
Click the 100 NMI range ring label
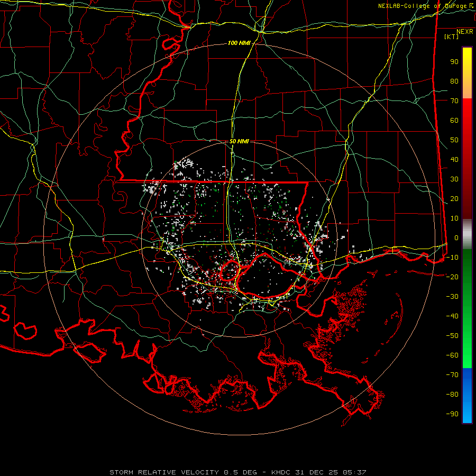click(239, 43)
